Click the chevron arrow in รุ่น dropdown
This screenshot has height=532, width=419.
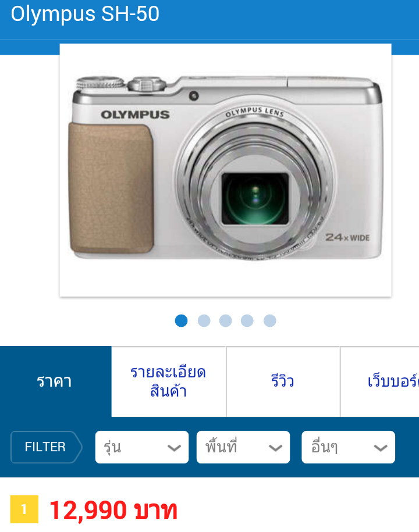[174, 448]
